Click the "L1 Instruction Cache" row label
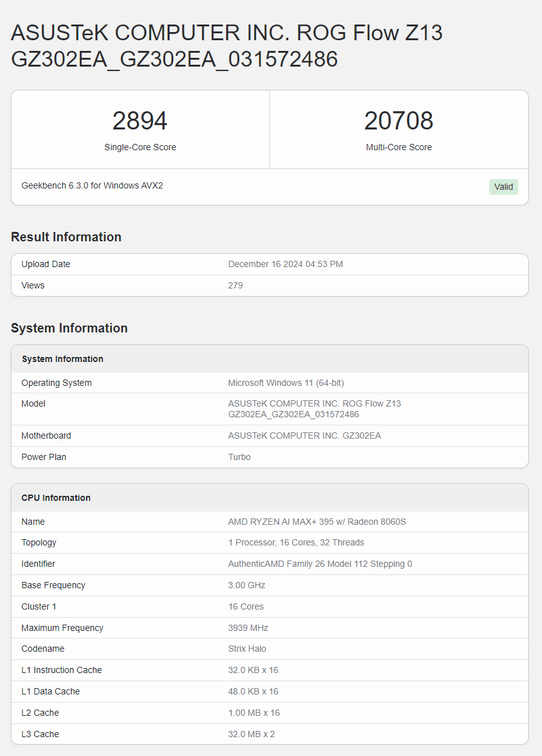 [62, 670]
